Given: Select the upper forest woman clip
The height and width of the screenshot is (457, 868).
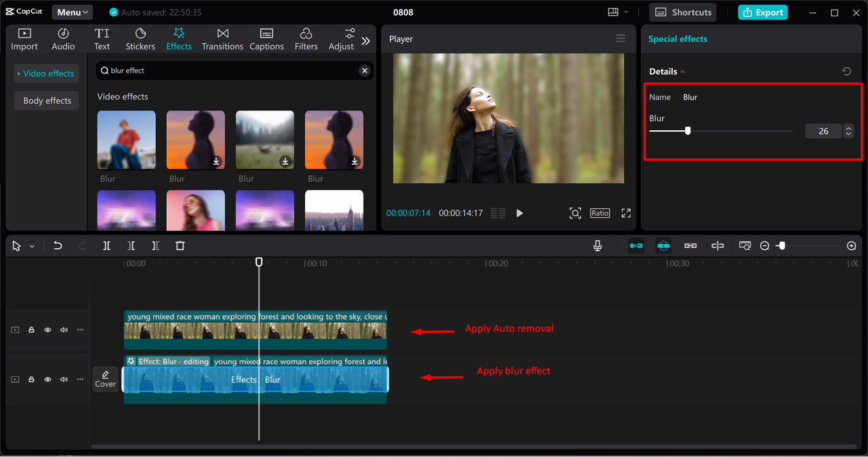Looking at the screenshot, I should pos(255,330).
